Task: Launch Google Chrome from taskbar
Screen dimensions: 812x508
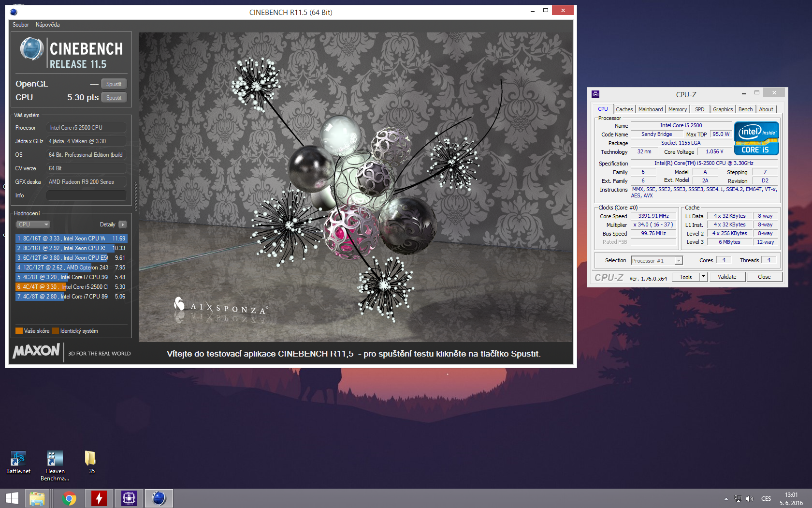Action: (x=69, y=498)
